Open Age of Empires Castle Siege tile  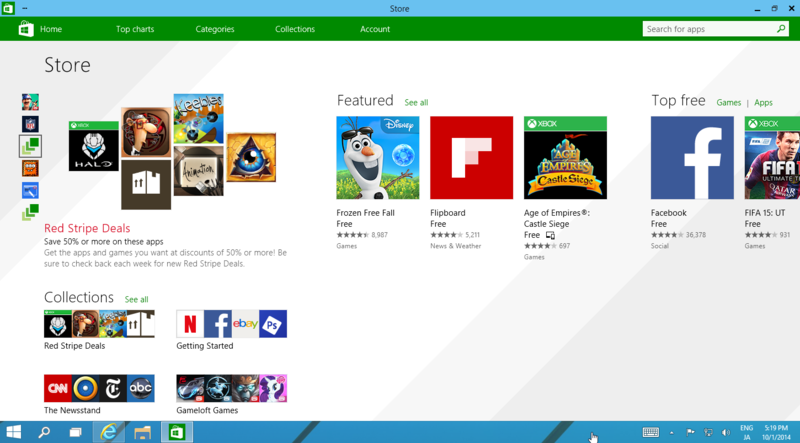(x=565, y=158)
